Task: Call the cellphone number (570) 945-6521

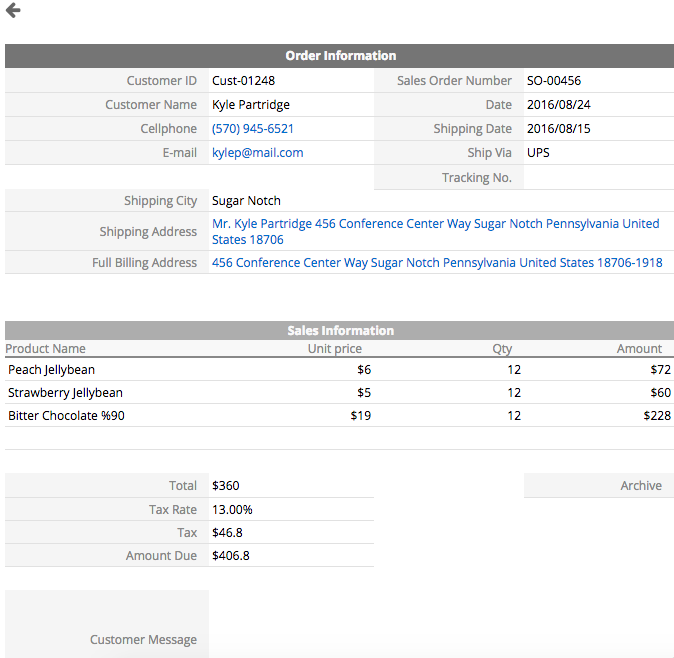Action: click(252, 129)
